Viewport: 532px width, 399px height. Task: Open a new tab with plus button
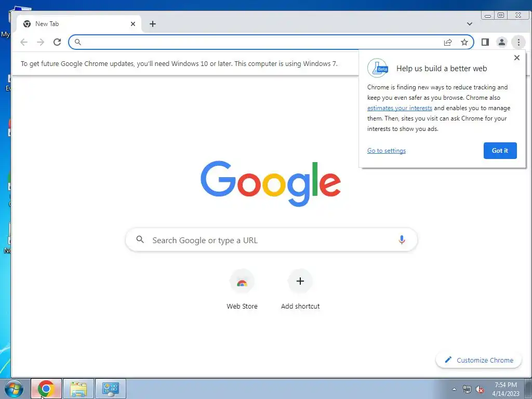(153, 24)
